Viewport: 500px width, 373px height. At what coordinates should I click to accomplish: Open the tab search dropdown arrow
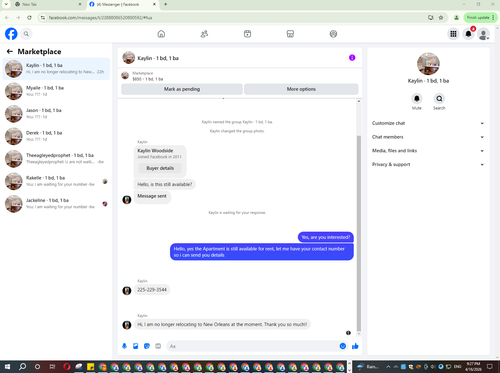(x=6, y=4)
